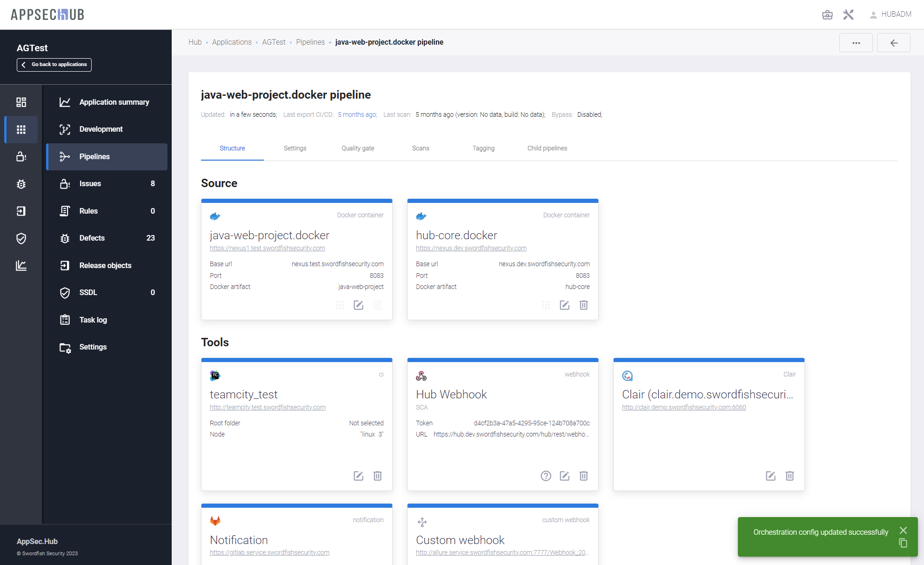
Task: Open the nexus.dev.swordfishsecurity.com link
Action: point(471,248)
